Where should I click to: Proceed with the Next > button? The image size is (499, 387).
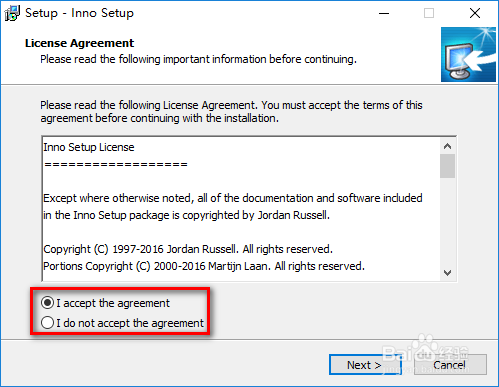[364, 365]
